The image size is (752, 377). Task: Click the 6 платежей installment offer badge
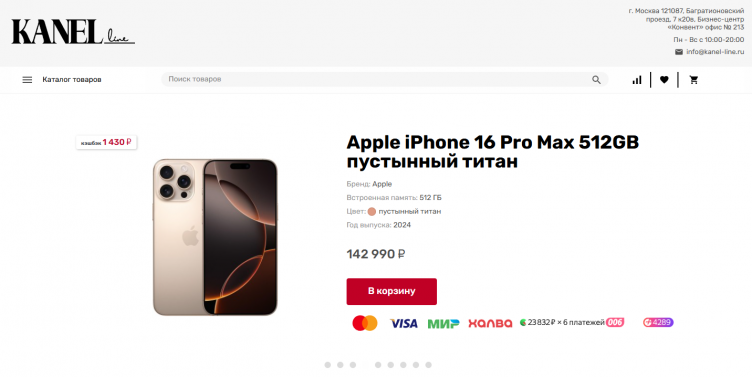pyautogui.click(x=572, y=322)
